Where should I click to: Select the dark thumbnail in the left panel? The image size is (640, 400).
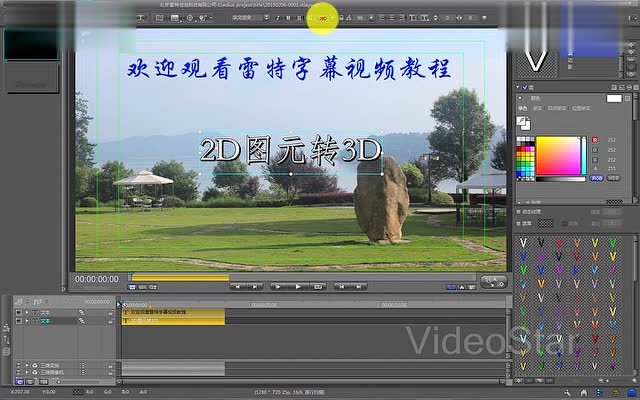pos(31,44)
